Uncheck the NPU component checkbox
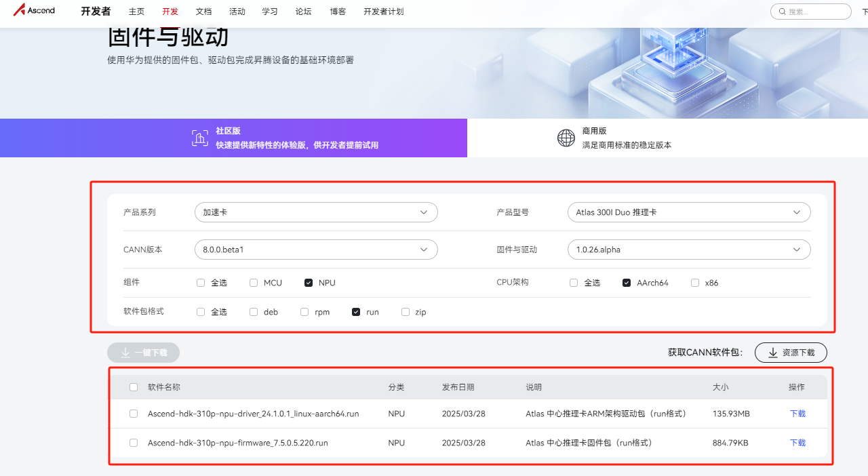This screenshot has width=868, height=476. 309,283
